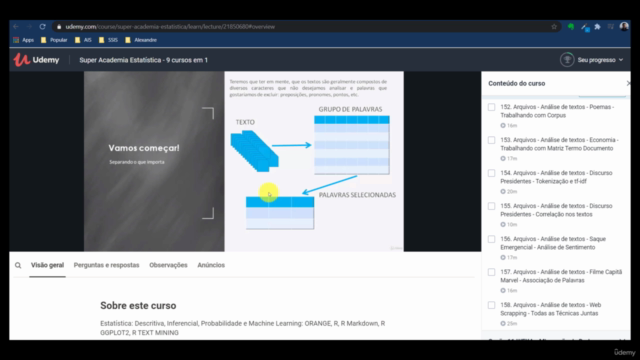Click the Sobre este curso heading
The height and width of the screenshot is (360, 640).
138,306
